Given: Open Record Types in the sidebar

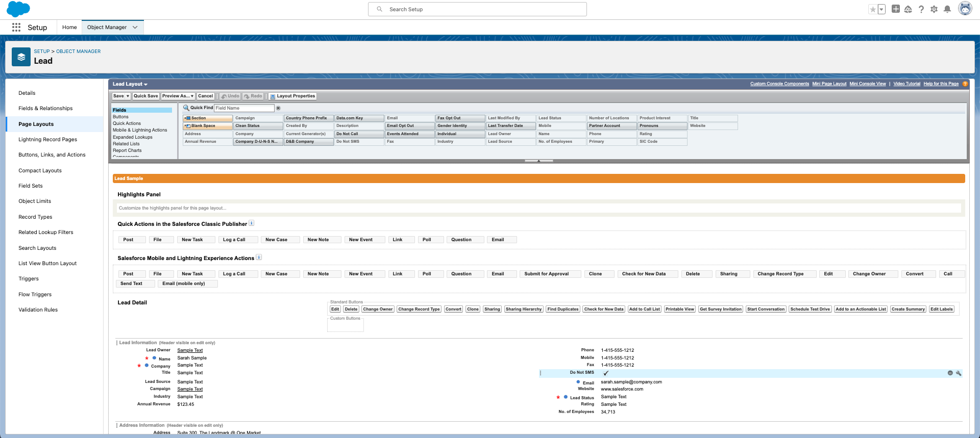Looking at the screenshot, I should tap(35, 217).
